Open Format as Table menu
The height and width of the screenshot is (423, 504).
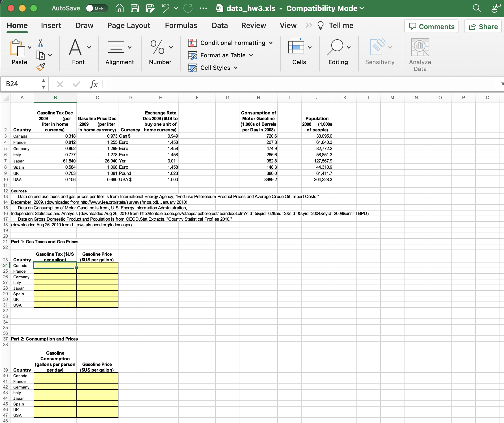(221, 55)
